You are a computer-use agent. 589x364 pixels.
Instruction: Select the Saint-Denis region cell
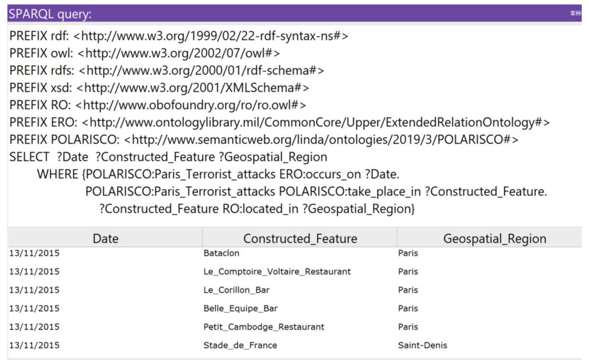tap(422, 345)
